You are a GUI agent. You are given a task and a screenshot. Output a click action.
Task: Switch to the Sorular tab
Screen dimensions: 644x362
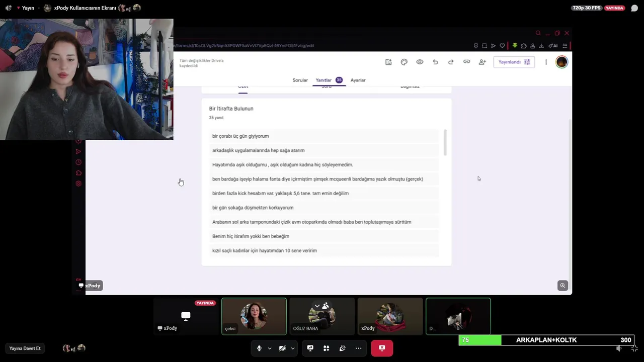point(300,80)
